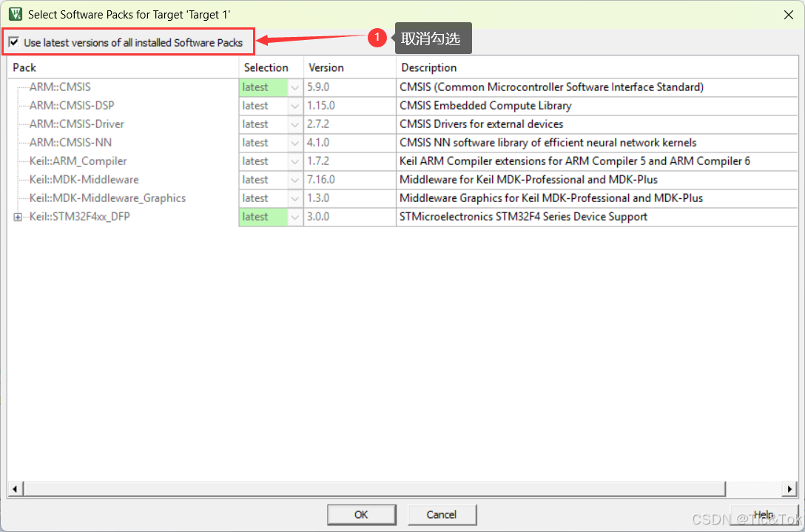Expand the Keil::STM32F4xx_DFP tree node
The image size is (805, 532).
(x=18, y=218)
